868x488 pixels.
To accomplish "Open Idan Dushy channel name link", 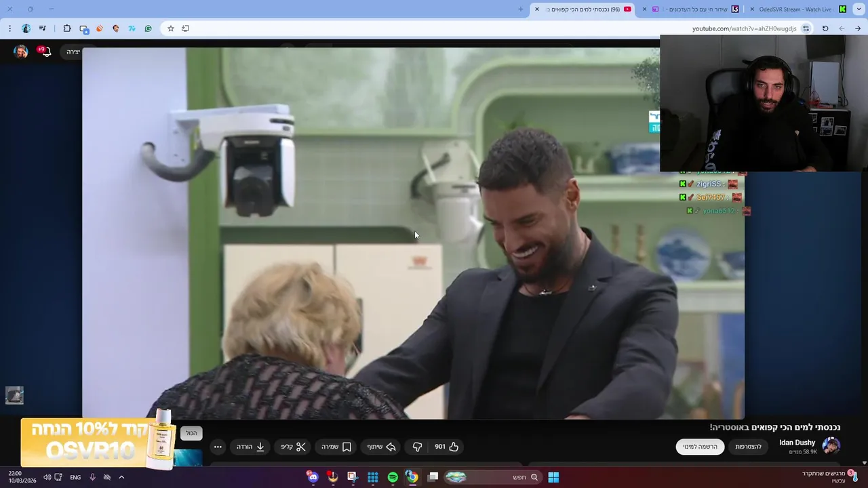I will pyautogui.click(x=797, y=443).
